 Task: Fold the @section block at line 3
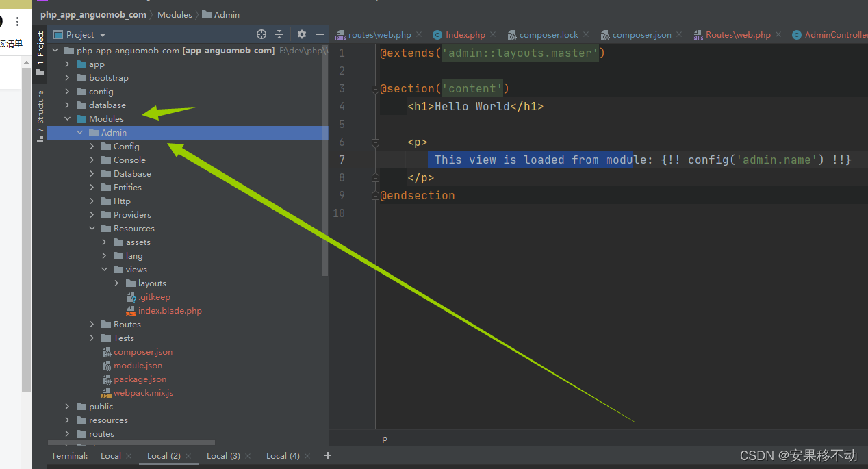tap(375, 89)
